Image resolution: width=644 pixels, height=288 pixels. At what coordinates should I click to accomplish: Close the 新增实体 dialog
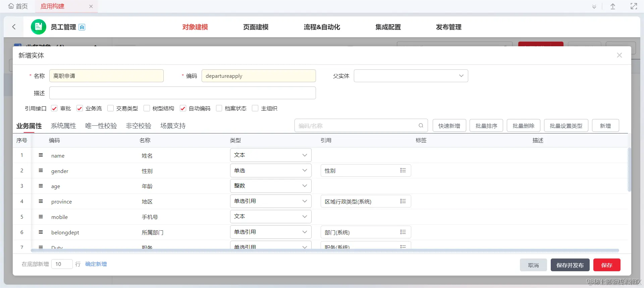click(x=620, y=55)
